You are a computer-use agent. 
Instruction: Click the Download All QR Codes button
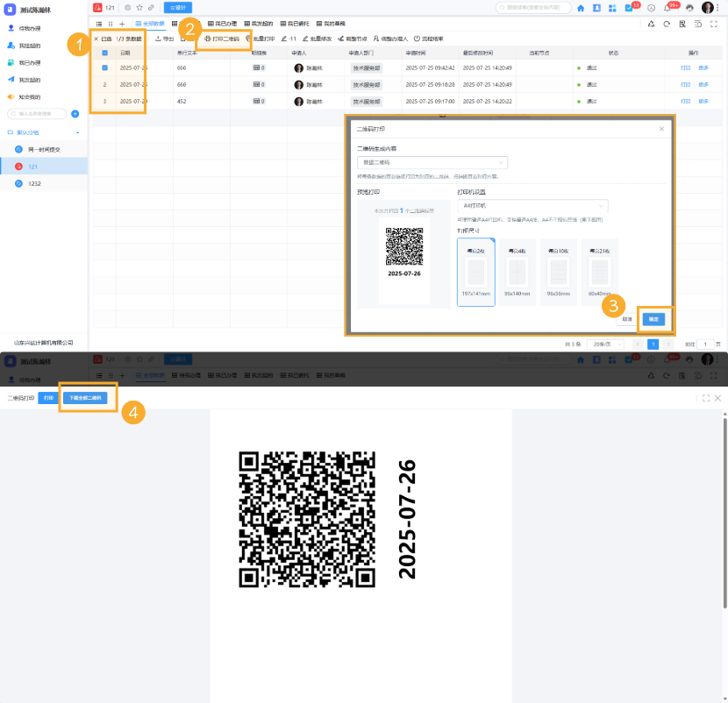point(86,398)
